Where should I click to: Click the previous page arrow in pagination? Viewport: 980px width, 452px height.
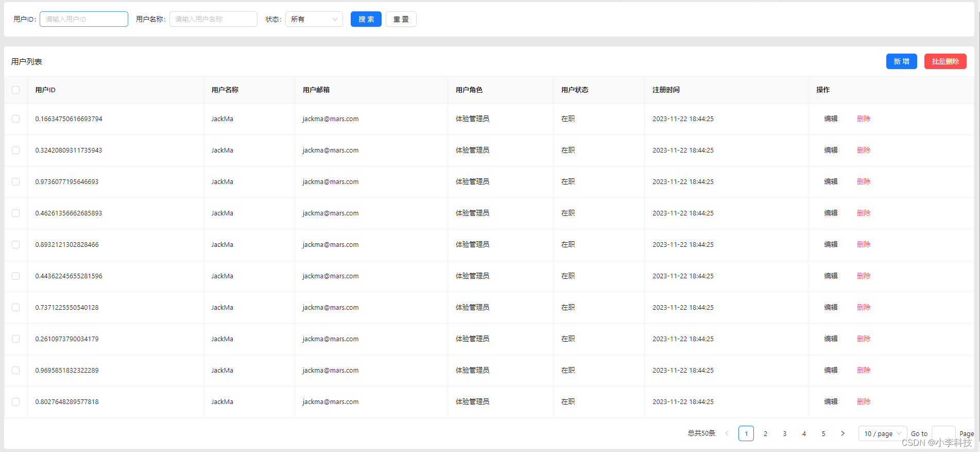pyautogui.click(x=727, y=433)
